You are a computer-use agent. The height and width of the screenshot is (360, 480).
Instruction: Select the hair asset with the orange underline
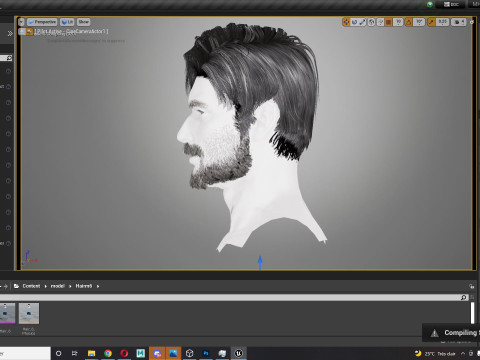tap(29, 313)
